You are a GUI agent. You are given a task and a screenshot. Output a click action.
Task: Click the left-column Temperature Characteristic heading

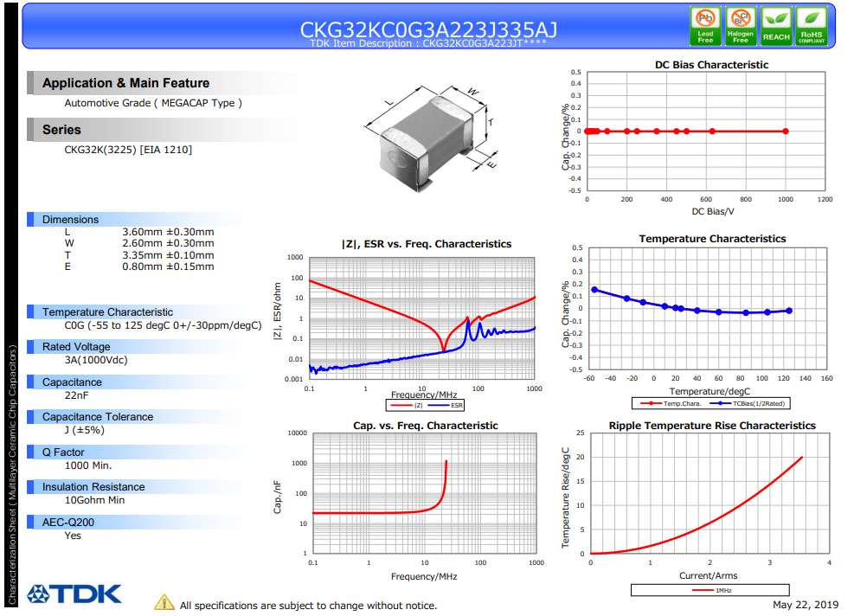(x=108, y=312)
